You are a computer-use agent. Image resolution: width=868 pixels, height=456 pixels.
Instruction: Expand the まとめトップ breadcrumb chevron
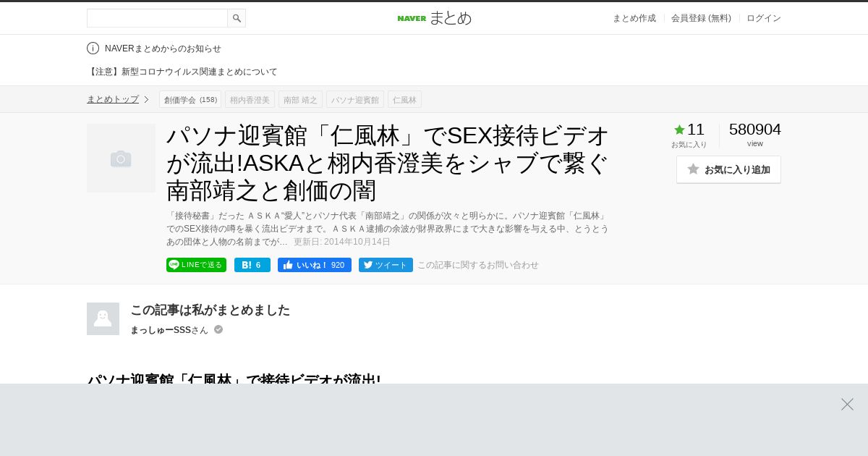pyautogui.click(x=146, y=99)
